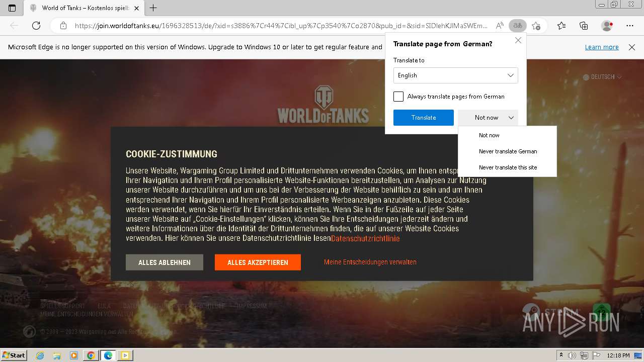
Task: Open a new tab with plus icon
Action: (153, 8)
